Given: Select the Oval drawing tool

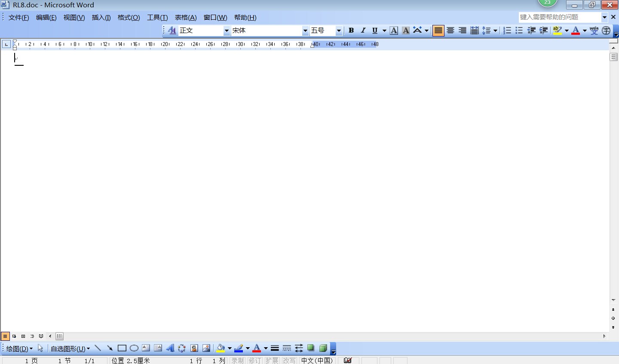Looking at the screenshot, I should [134, 348].
